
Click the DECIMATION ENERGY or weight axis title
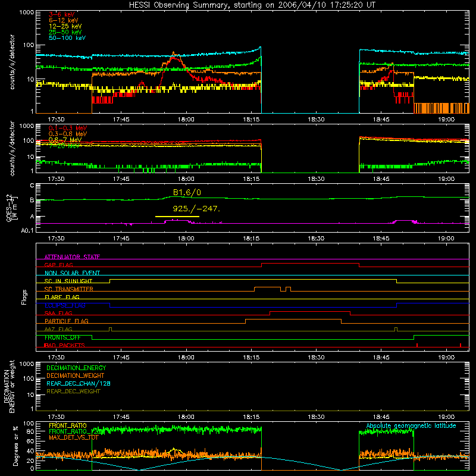(x=9, y=386)
